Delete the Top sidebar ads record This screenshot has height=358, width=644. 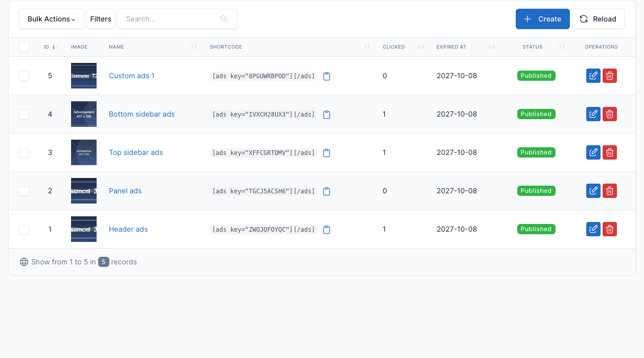click(610, 152)
